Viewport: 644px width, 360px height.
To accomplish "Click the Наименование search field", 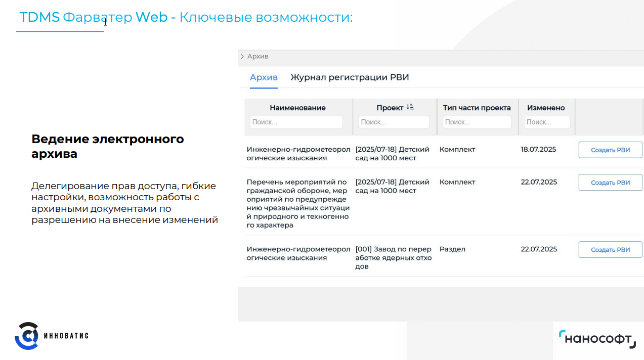I will point(296,122).
